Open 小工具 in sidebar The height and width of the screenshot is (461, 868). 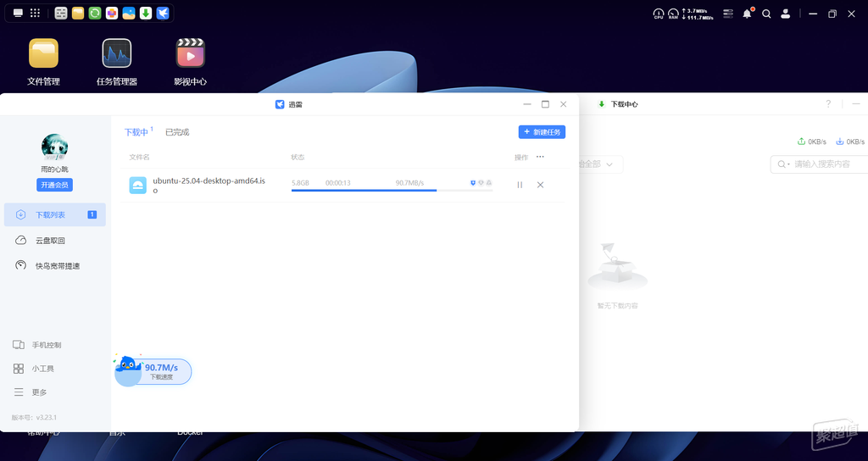coord(33,369)
